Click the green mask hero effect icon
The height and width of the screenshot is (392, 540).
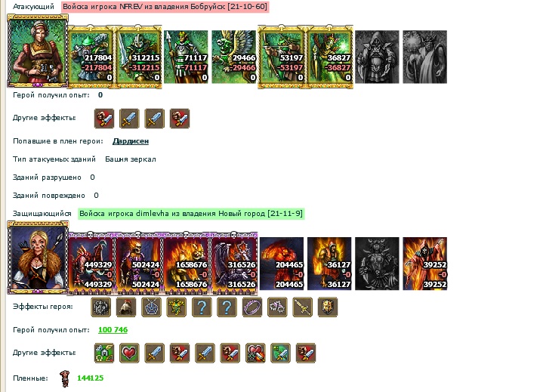tap(176, 307)
